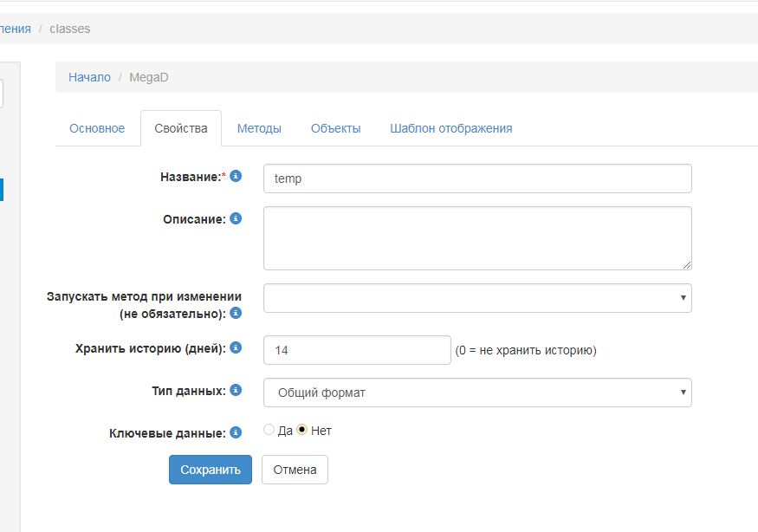Follow the Начало breadcrumb link
The height and width of the screenshot is (532, 758).
tap(89, 77)
